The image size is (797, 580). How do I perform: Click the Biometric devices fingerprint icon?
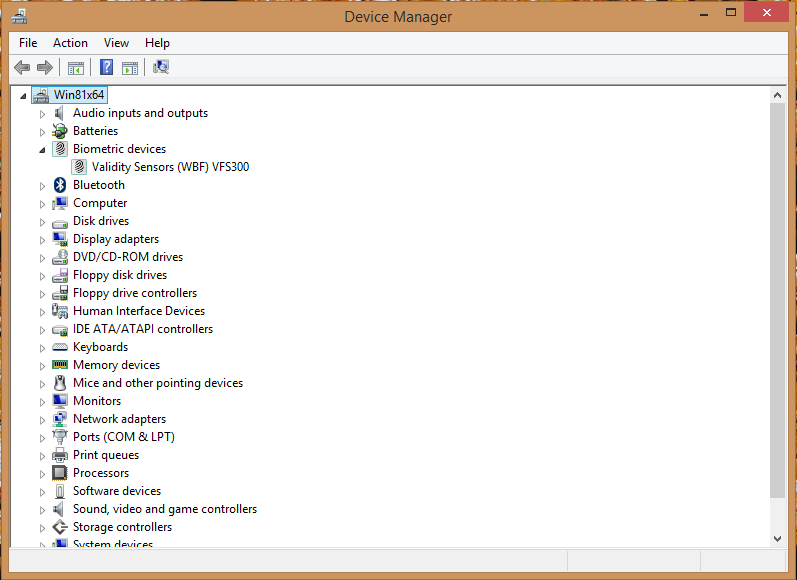(60, 149)
